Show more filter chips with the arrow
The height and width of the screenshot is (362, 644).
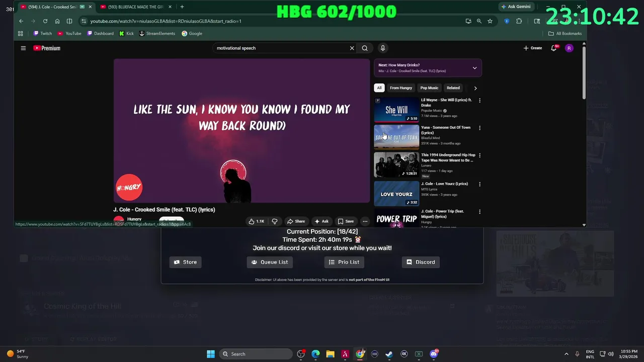(x=475, y=88)
